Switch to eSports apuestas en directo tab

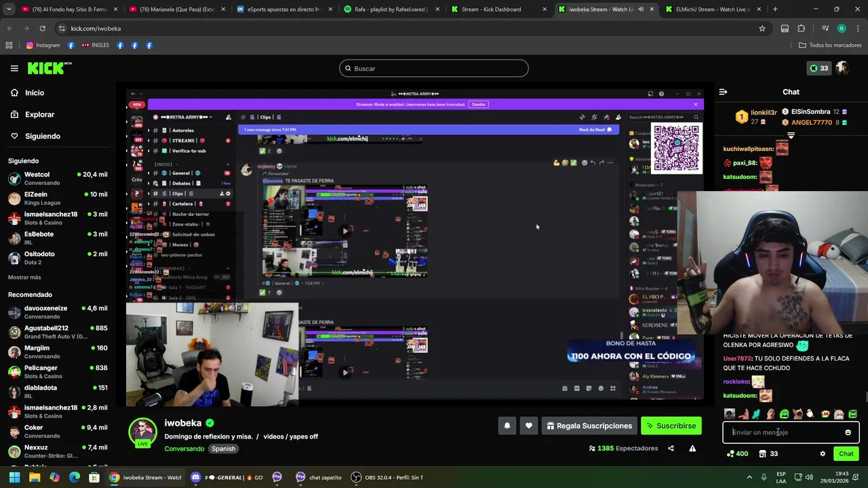284,9
